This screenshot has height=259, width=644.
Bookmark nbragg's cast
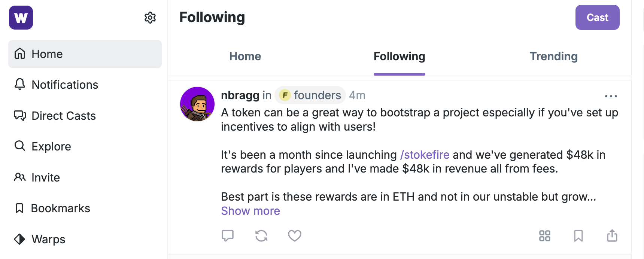578,235
